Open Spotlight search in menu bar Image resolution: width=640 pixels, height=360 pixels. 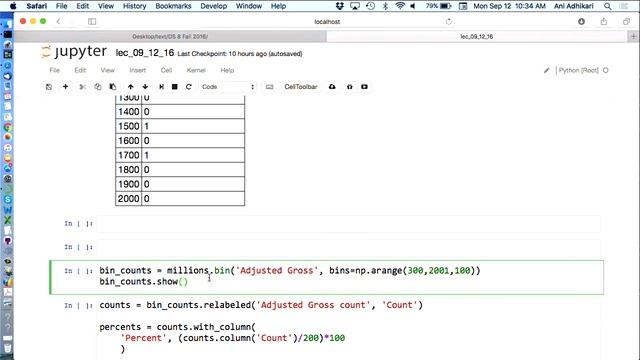tap(608, 6)
